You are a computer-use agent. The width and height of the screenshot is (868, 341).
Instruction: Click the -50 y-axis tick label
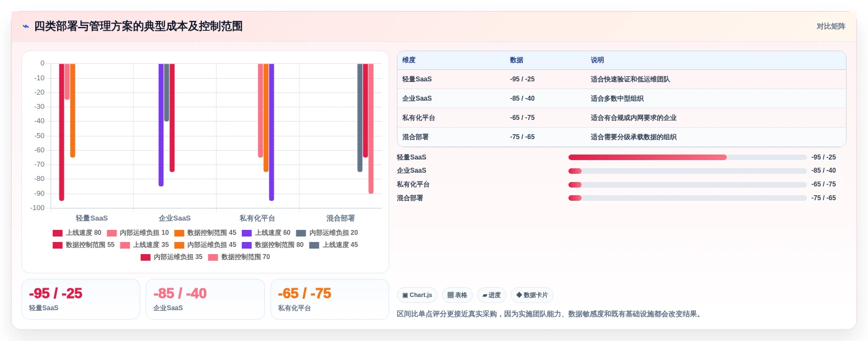coord(39,136)
